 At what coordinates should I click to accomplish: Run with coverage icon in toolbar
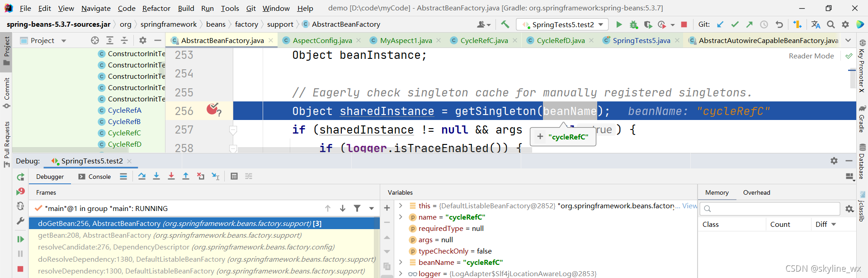pos(648,24)
